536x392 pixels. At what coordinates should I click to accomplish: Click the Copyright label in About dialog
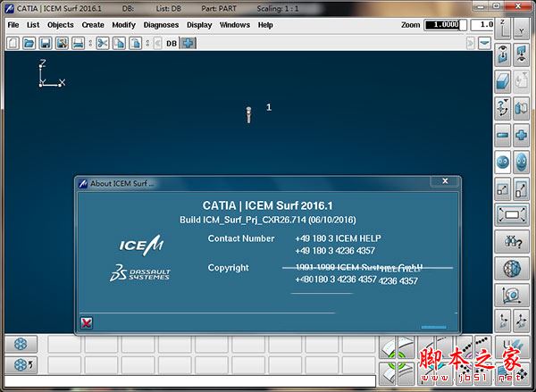(x=229, y=268)
